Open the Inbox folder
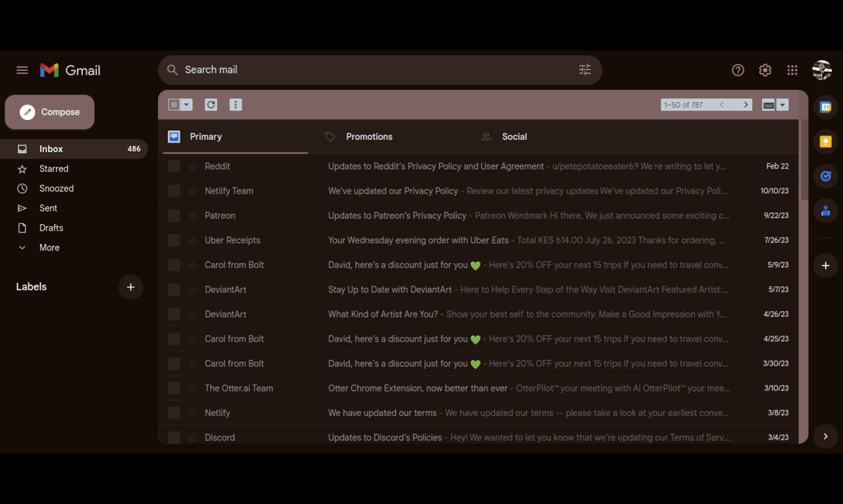The image size is (843, 504). [x=74, y=149]
